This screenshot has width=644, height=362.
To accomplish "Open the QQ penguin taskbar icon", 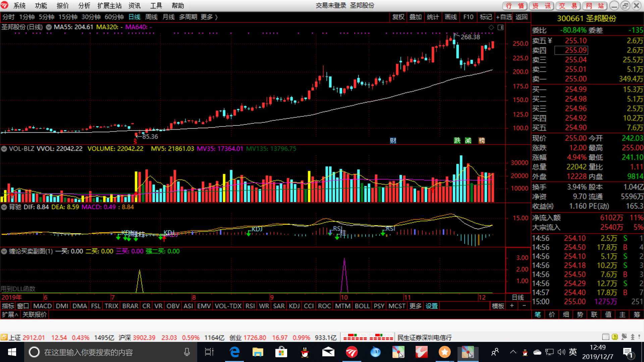I will point(305,352).
